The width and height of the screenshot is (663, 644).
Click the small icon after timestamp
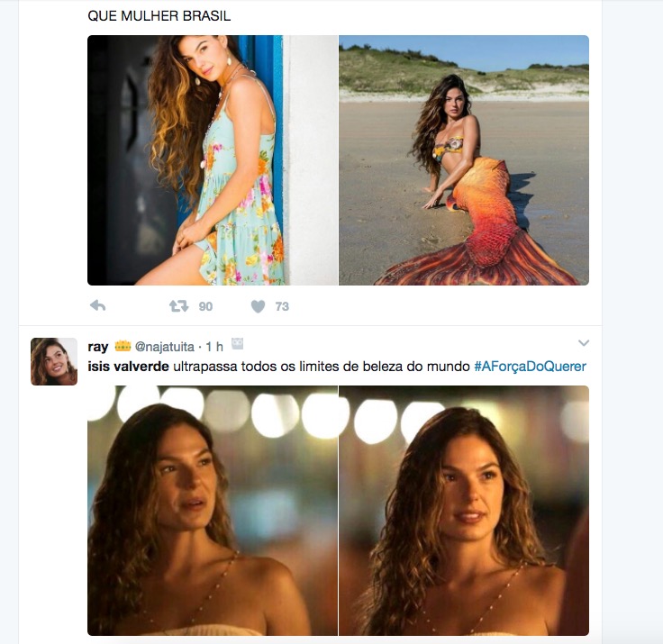238,344
